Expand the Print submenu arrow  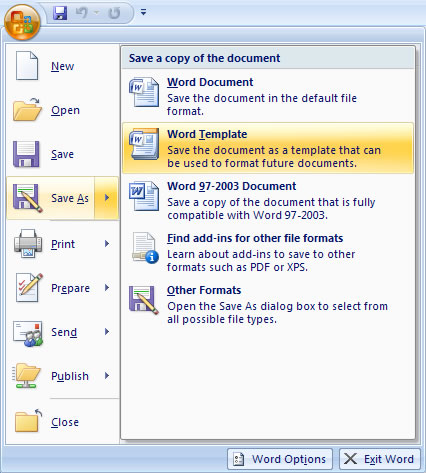tap(107, 244)
